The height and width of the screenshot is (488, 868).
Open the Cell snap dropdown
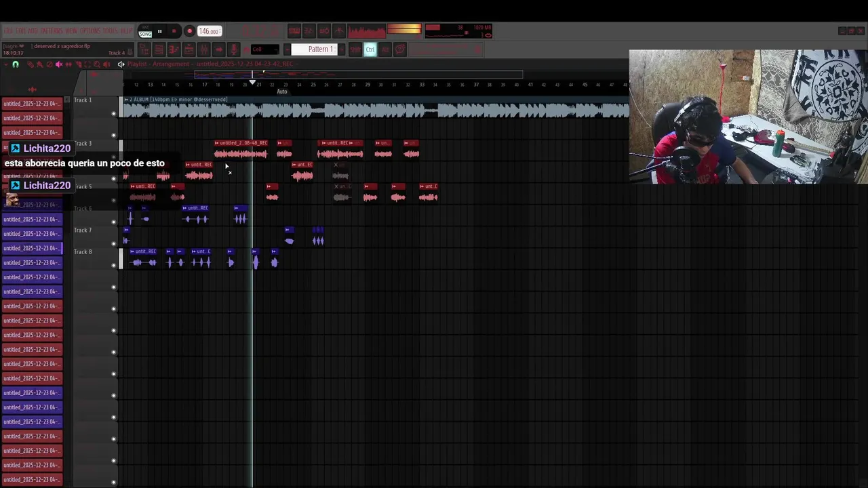click(x=265, y=49)
